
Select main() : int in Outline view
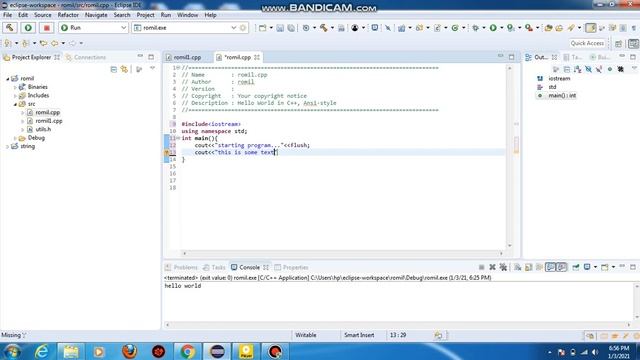coord(562,96)
